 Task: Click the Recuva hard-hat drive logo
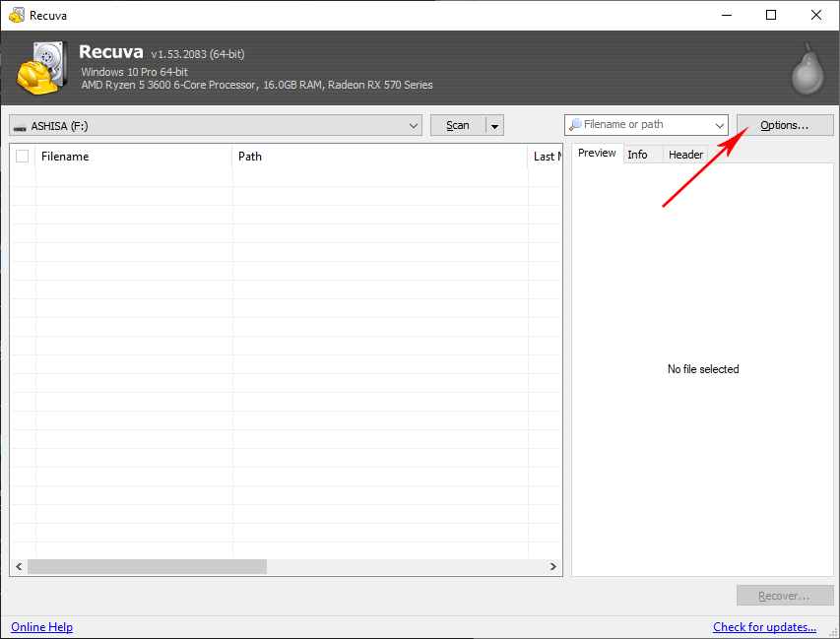point(41,68)
